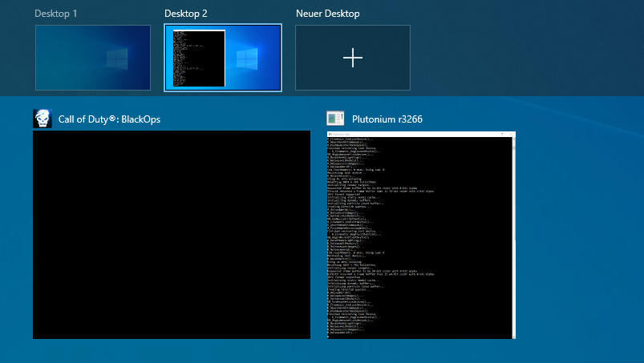The height and width of the screenshot is (363, 644).
Task: Click the Call of Duty skull icon
Action: coord(43,119)
